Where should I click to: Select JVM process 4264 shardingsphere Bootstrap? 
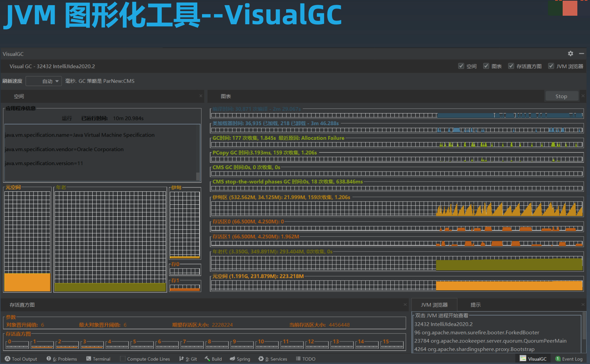click(x=474, y=349)
